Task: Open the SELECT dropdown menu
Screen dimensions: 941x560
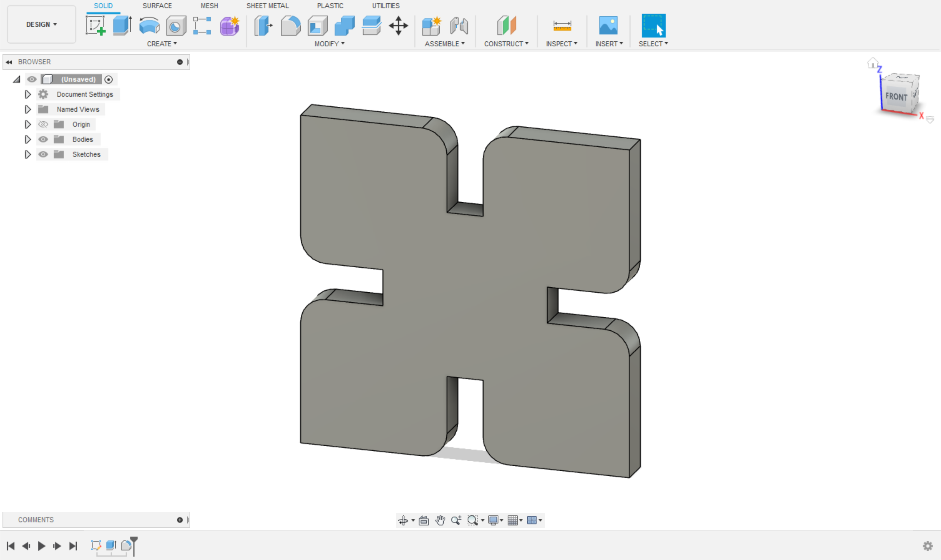Action: click(x=653, y=44)
